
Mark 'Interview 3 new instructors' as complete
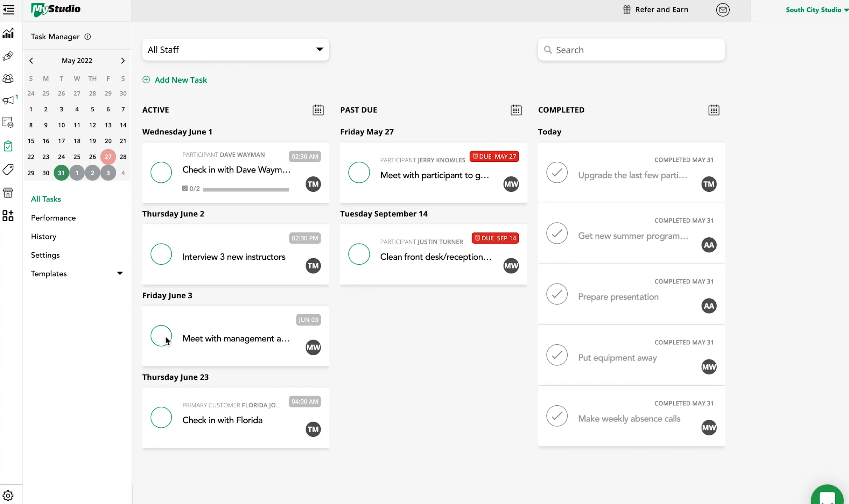coord(161,254)
